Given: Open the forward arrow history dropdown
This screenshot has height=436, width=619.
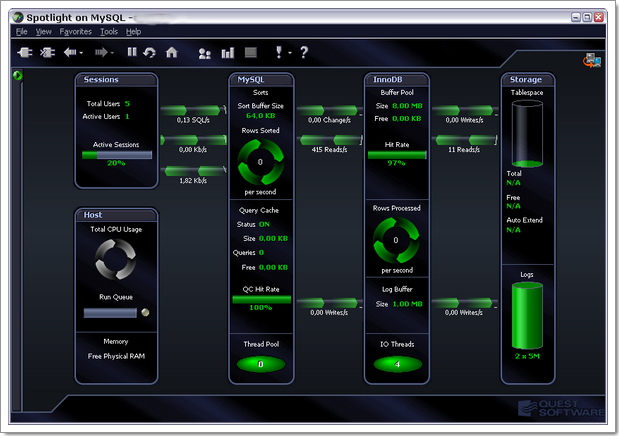Looking at the screenshot, I should click(x=112, y=53).
